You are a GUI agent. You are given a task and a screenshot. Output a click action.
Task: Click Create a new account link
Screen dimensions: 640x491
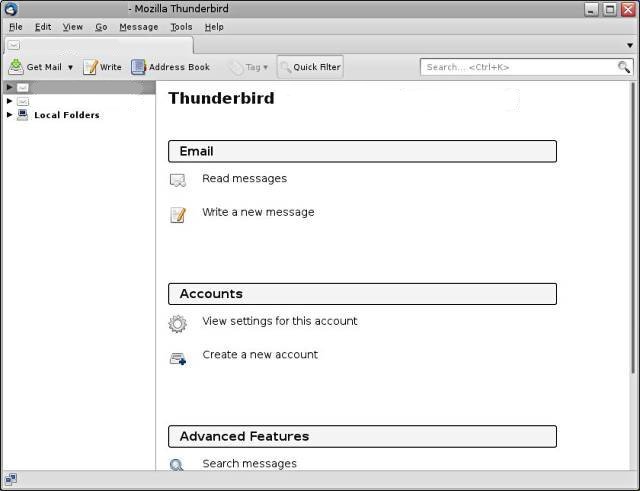260,354
